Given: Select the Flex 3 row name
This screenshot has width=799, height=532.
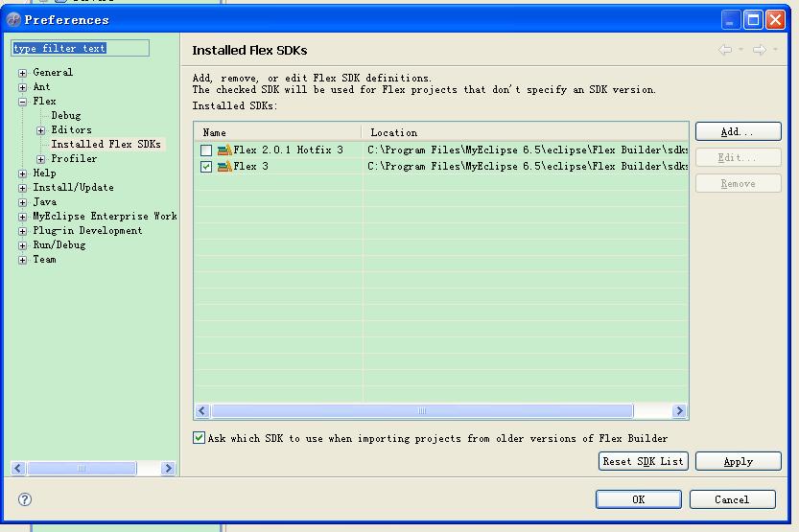Looking at the screenshot, I should [250, 166].
